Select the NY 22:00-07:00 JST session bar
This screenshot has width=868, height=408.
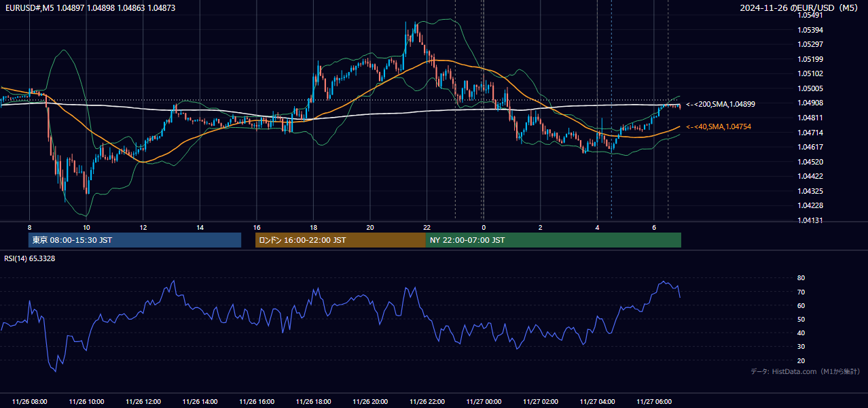[x=554, y=240]
